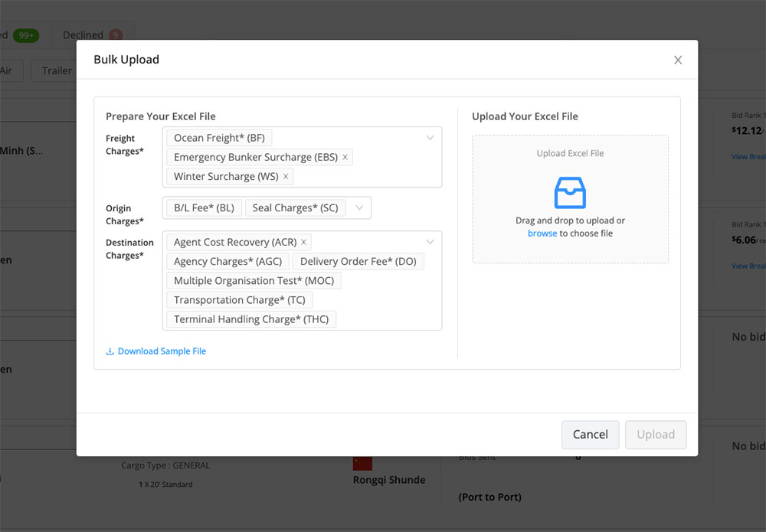Screen dimensions: 766x532
Task: Click the Upload button
Action: coord(656,434)
